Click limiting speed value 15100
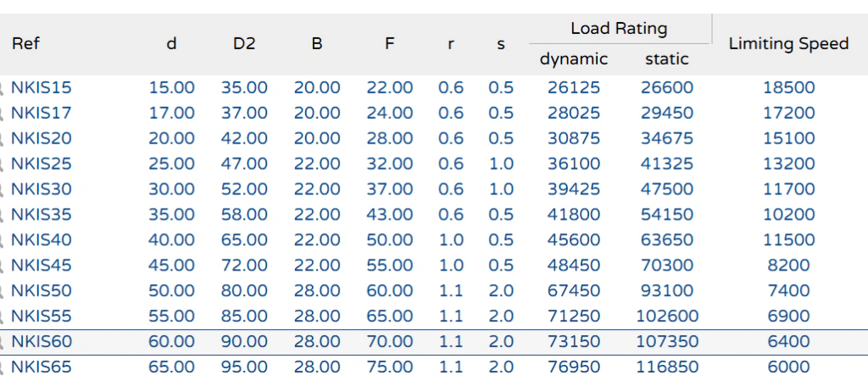 click(789, 138)
